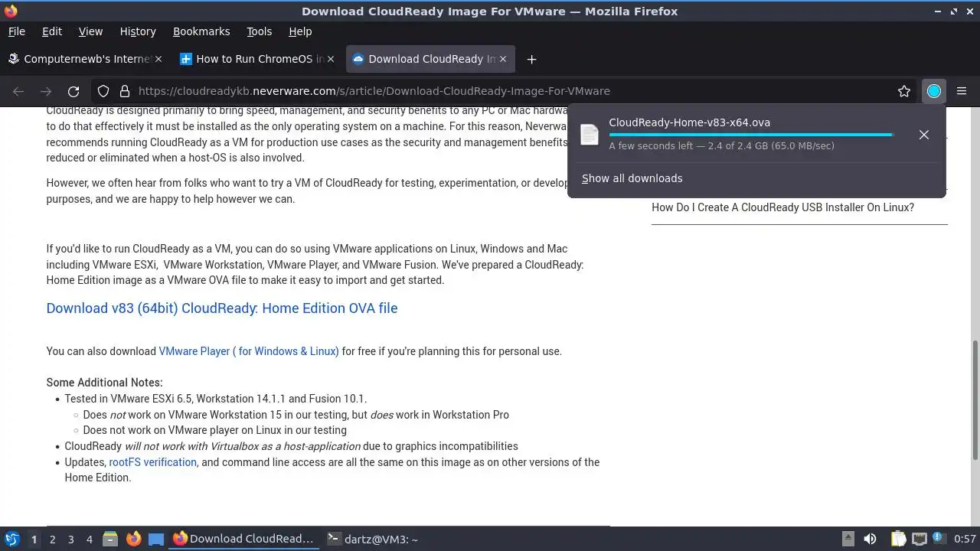Click the padlock site security icon
The height and width of the screenshot is (551, 980).
pyautogui.click(x=125, y=91)
